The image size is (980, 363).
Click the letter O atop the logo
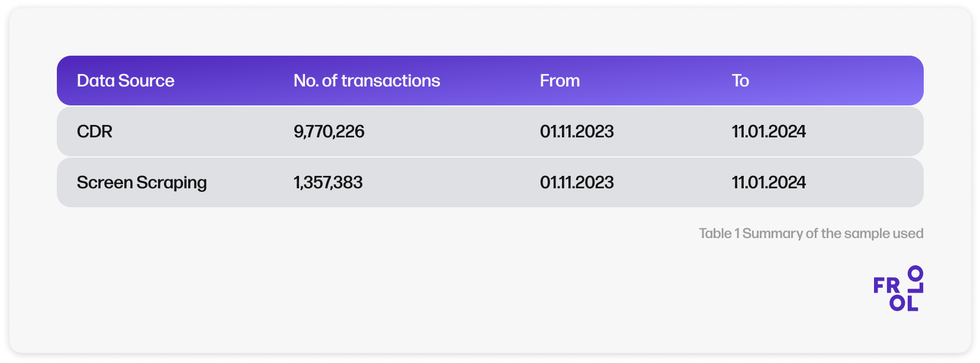(915, 272)
